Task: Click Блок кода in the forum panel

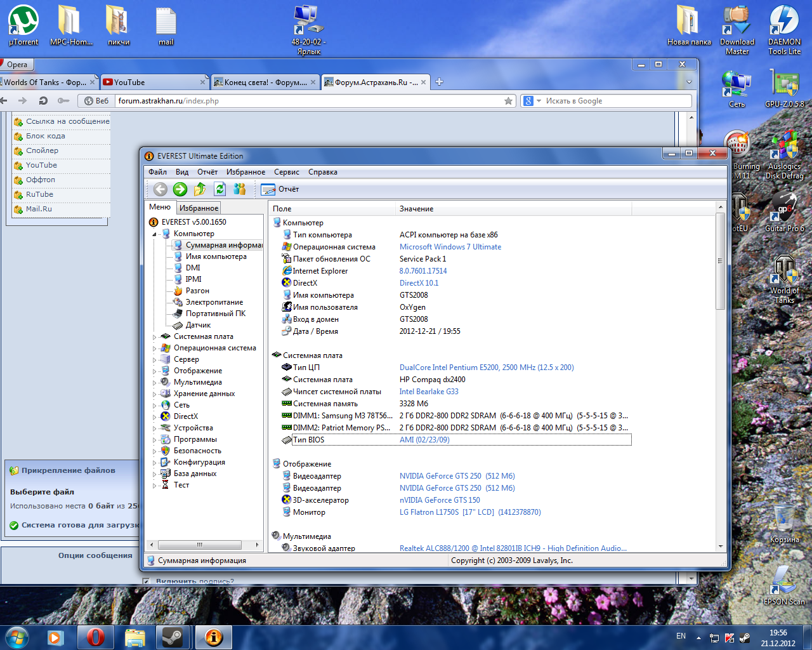Action: 45,136
